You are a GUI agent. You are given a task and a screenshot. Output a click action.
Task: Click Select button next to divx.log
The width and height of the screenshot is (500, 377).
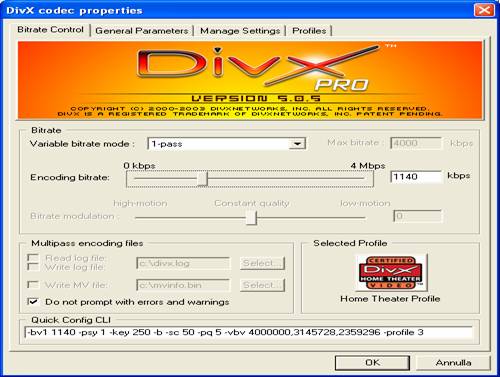(262, 263)
